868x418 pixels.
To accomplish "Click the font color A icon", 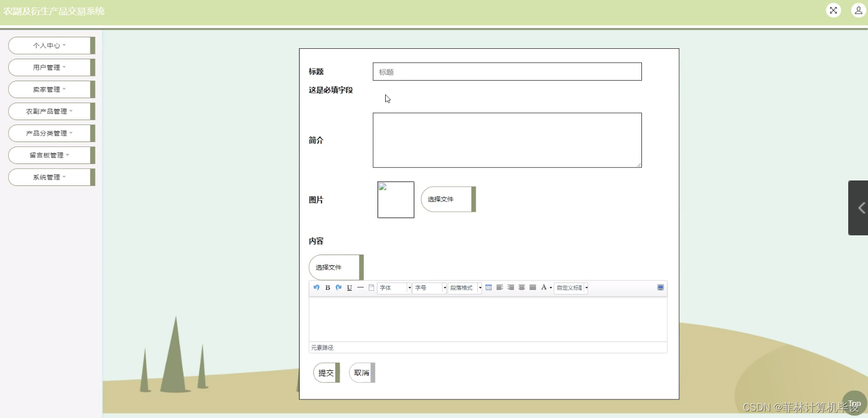I will point(544,287).
